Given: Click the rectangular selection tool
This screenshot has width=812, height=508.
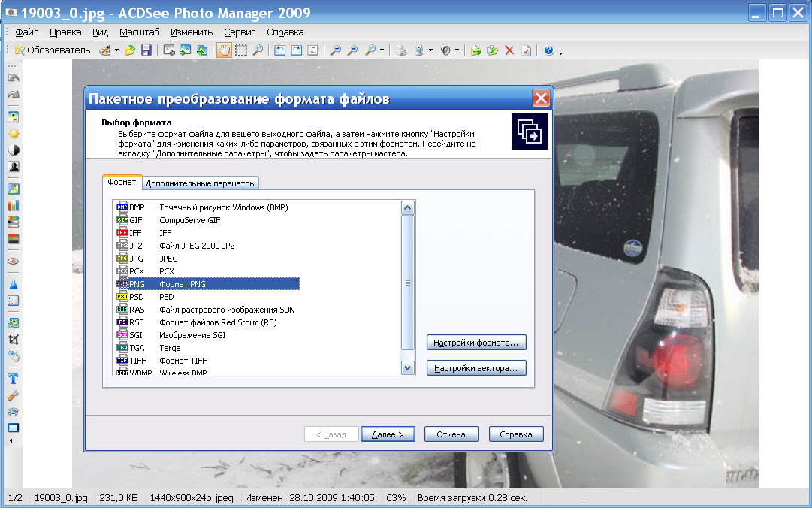Looking at the screenshot, I should pos(241,50).
